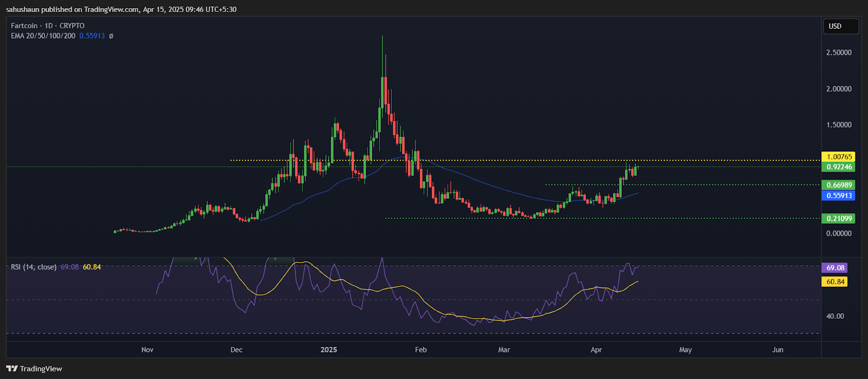The image size is (868, 379).
Task: Open the USD currency selector
Action: click(840, 26)
